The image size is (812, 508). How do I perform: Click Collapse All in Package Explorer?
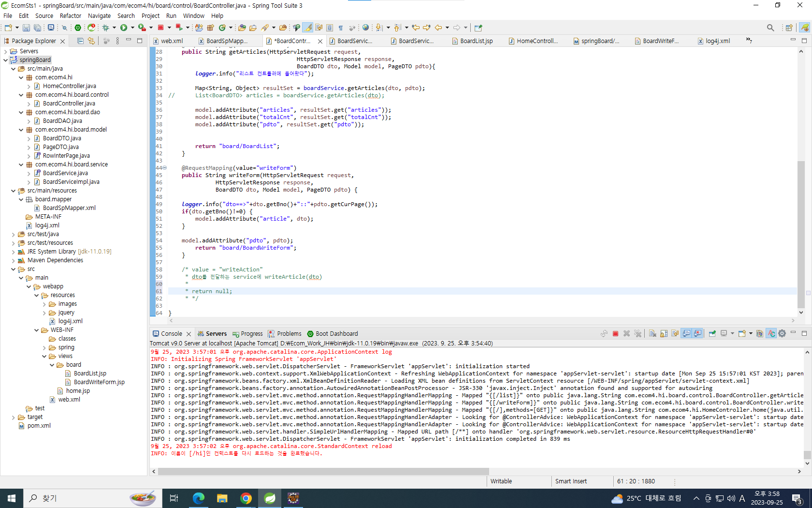pyautogui.click(x=80, y=41)
